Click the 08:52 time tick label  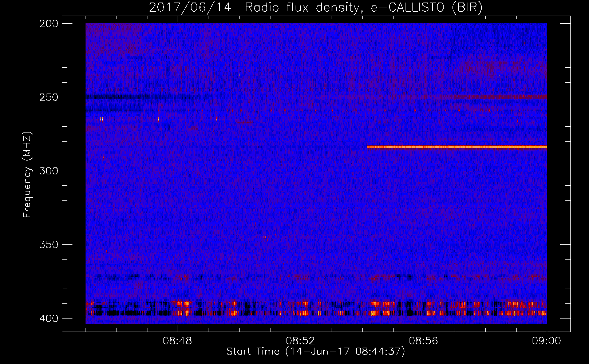click(x=300, y=341)
